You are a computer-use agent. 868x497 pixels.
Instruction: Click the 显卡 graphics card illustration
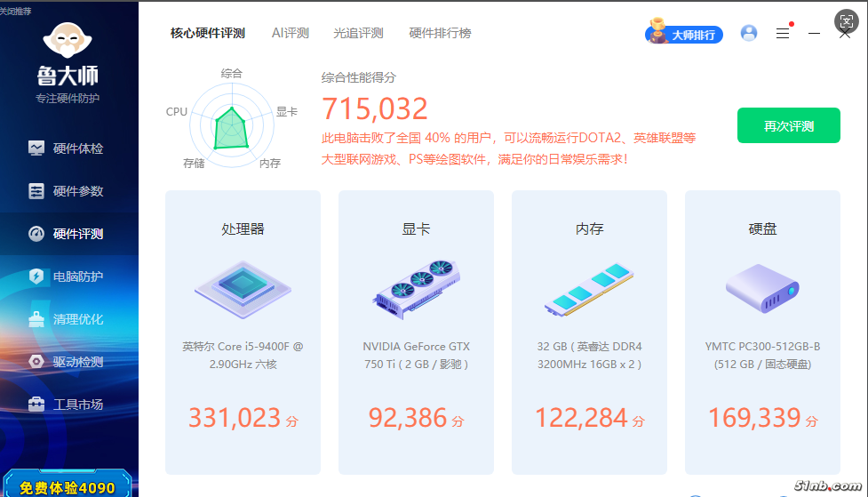[416, 288]
